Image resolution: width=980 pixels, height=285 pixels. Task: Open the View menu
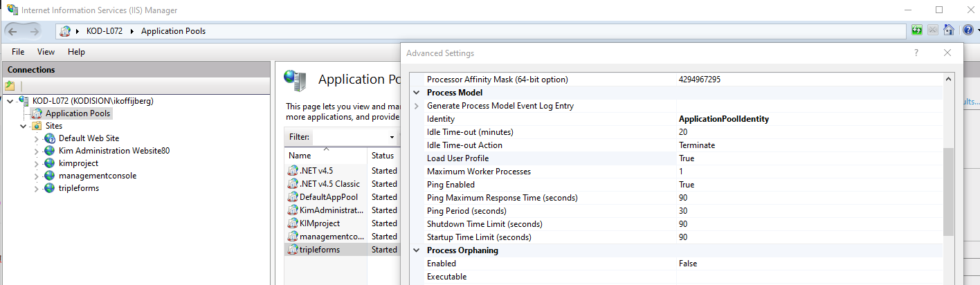pos(46,52)
